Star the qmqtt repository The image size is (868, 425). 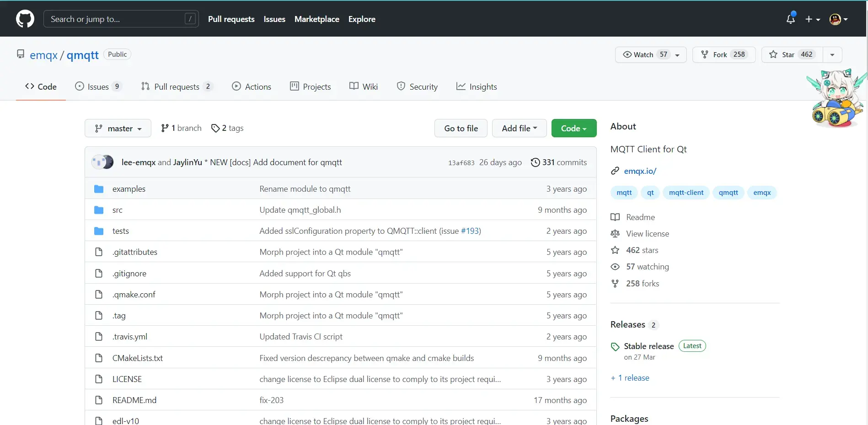[x=792, y=54]
